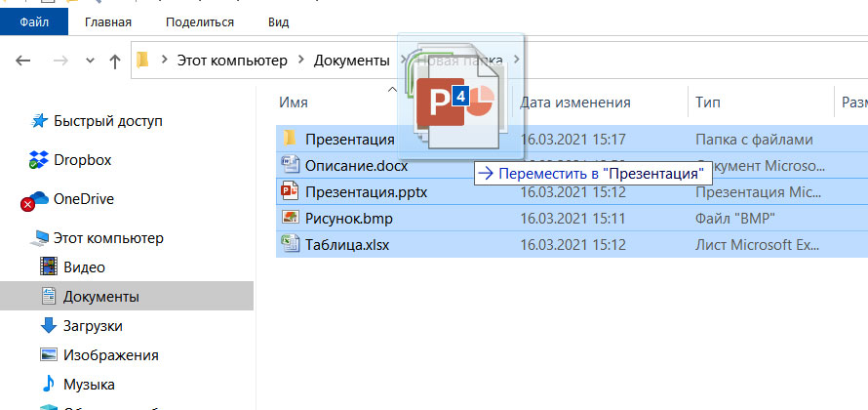Open Загрузки in the sidebar
This screenshot has width=868, height=410.
click(x=93, y=326)
